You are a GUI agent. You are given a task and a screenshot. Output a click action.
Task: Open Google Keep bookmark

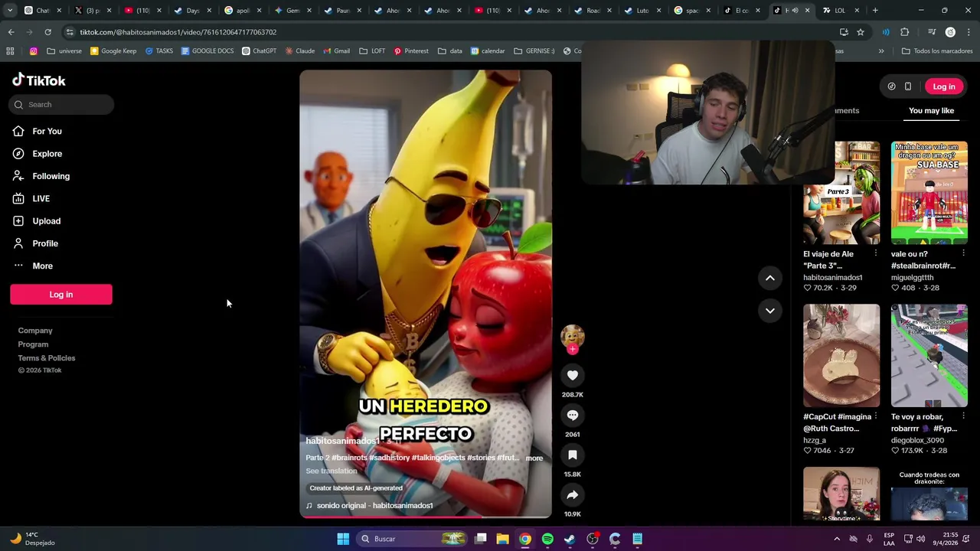pyautogui.click(x=113, y=51)
